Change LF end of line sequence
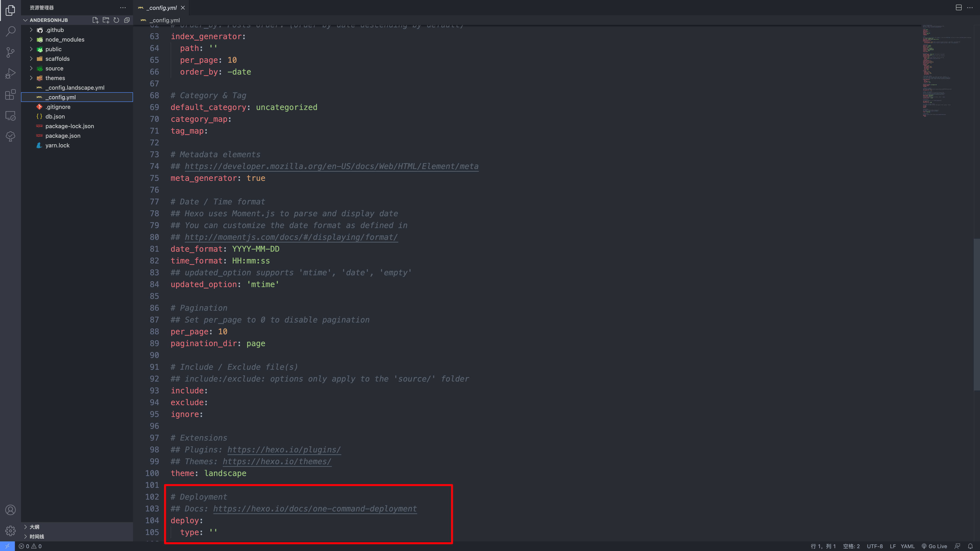Image resolution: width=980 pixels, height=551 pixels. click(x=892, y=546)
